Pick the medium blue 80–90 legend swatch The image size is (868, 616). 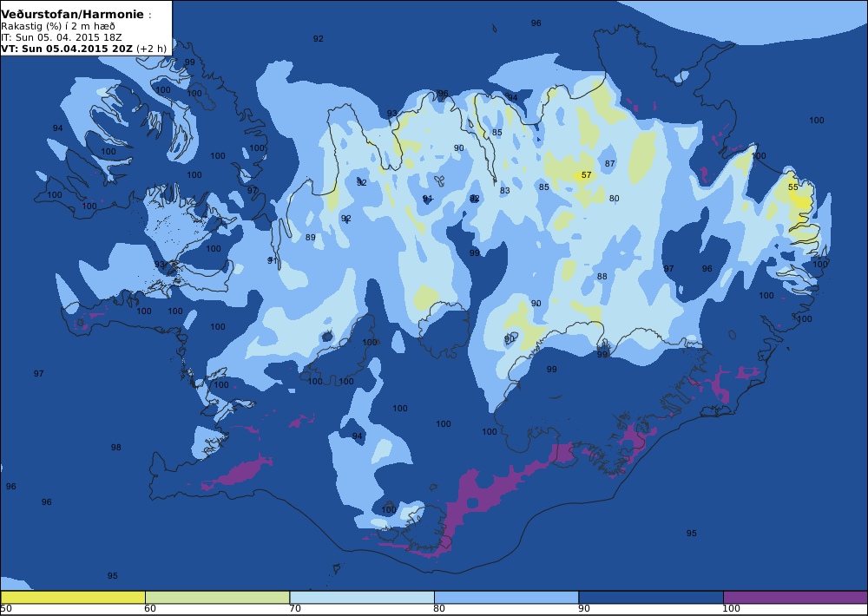[x=506, y=597]
